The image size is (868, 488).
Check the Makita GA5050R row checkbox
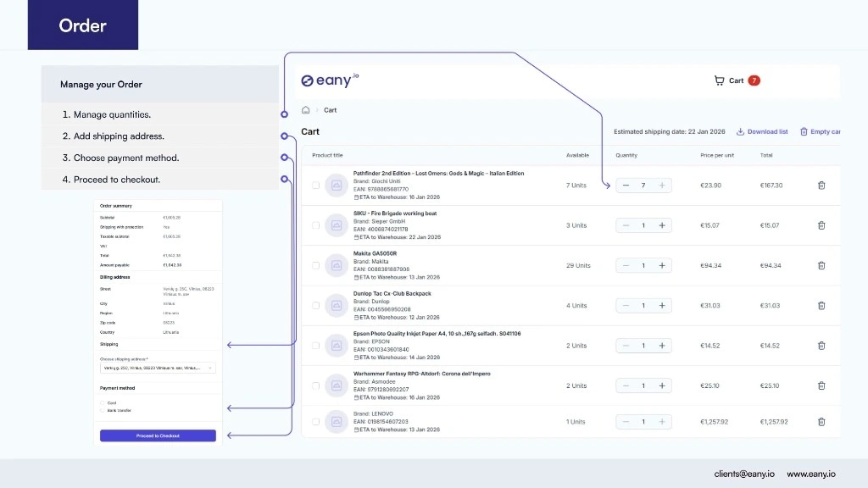tap(315, 265)
